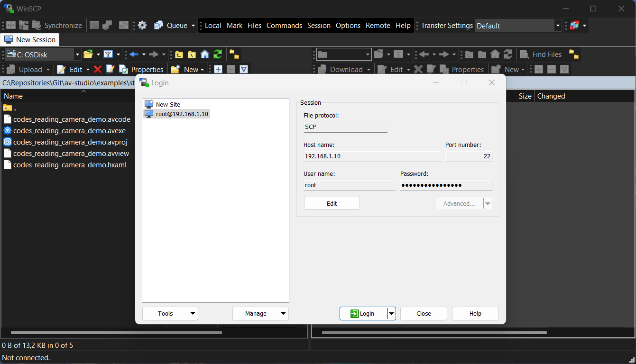The image size is (636, 364).
Task: Open the Commands menu
Action: tap(284, 26)
